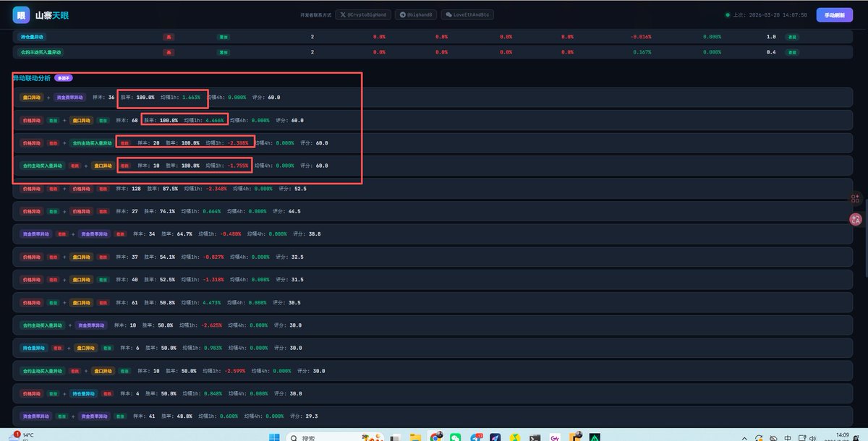Viewport: 868px width, 441px height.
Task: Click the score 44.5
Action: click(294, 211)
